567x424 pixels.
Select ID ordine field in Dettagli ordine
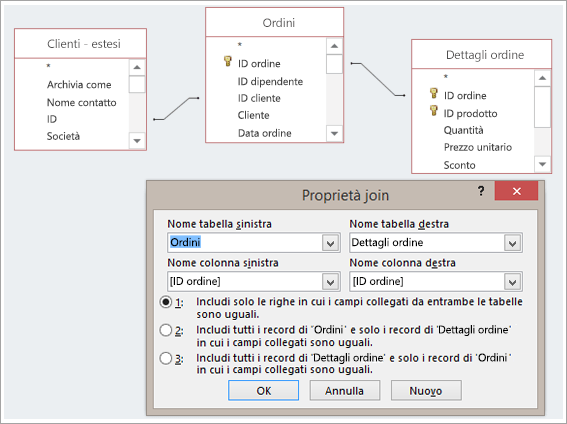coord(465,95)
